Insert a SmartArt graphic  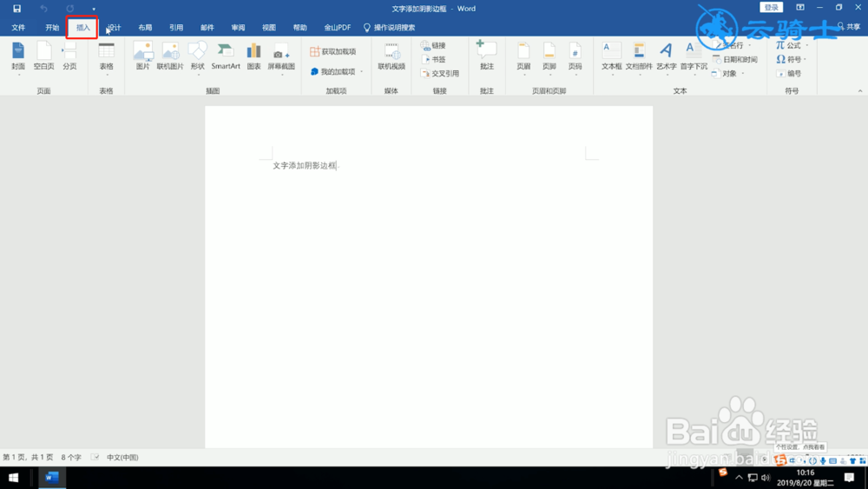click(x=226, y=56)
